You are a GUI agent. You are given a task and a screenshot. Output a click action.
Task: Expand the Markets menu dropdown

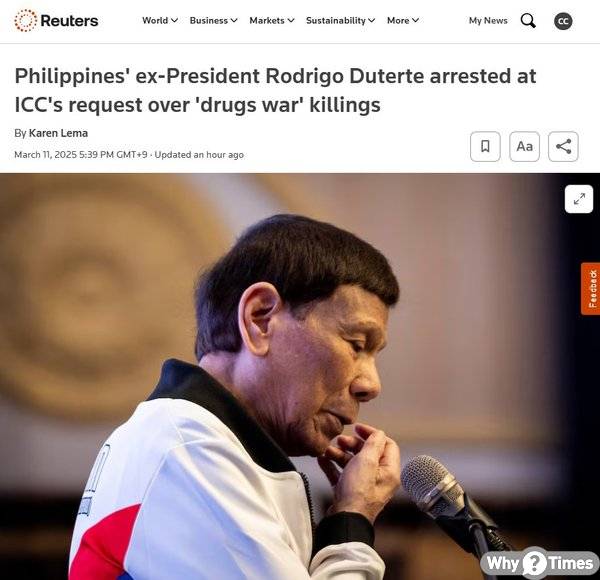pos(272,21)
